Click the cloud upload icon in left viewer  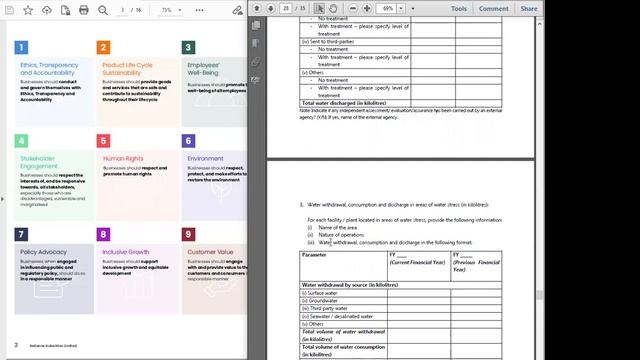47,10
